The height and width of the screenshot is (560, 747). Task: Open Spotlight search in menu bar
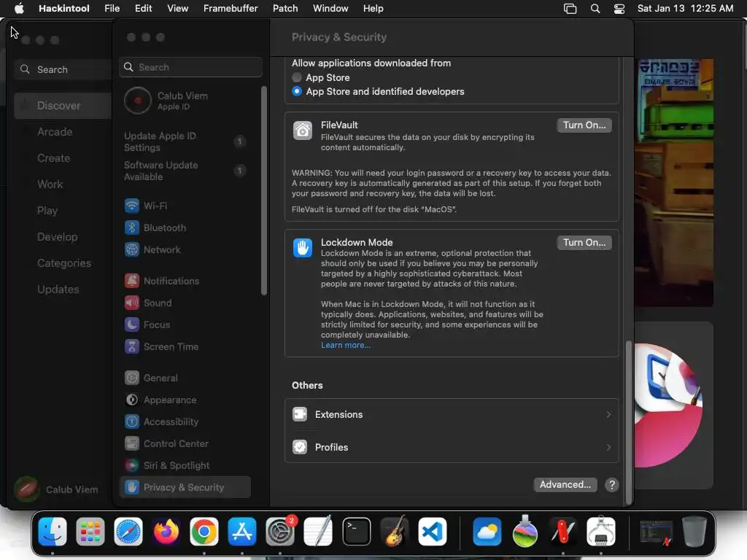(x=595, y=9)
